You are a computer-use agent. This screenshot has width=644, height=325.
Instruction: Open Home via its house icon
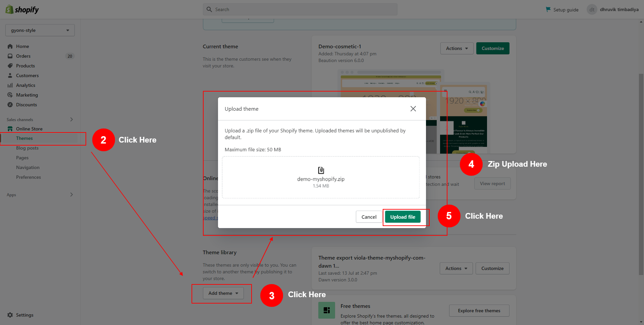[10, 46]
